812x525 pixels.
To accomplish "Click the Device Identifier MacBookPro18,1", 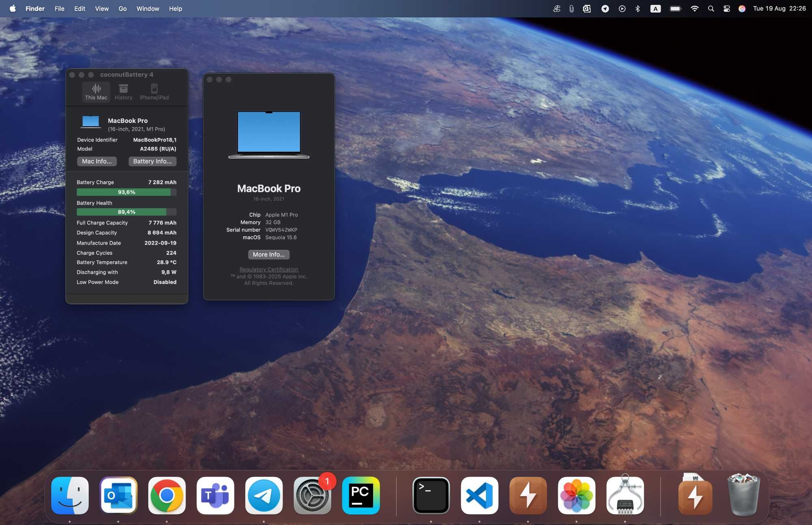I will [x=155, y=140].
